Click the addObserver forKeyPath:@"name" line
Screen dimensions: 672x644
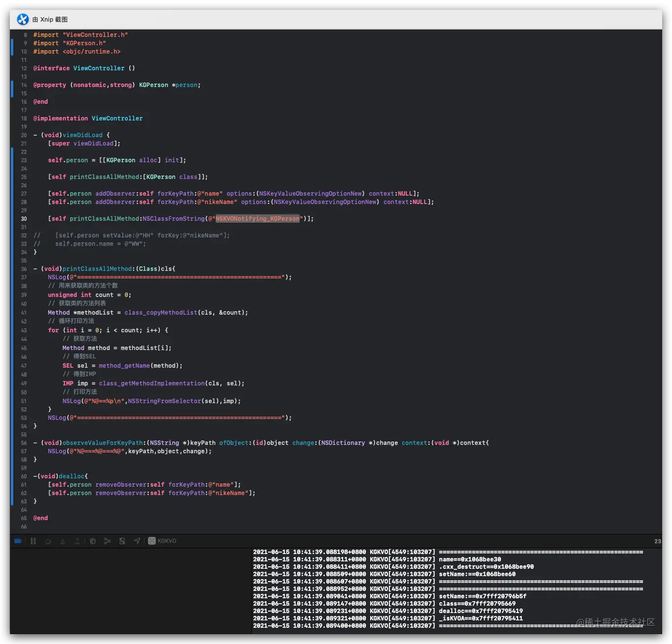point(234,194)
